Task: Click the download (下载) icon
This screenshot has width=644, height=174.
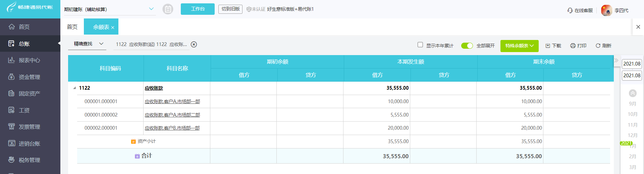Action: [x=548, y=46]
